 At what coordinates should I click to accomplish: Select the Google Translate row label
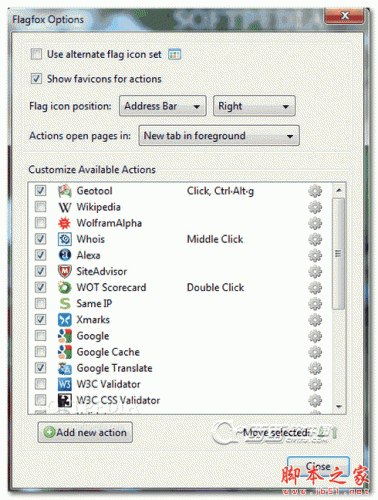click(x=115, y=368)
